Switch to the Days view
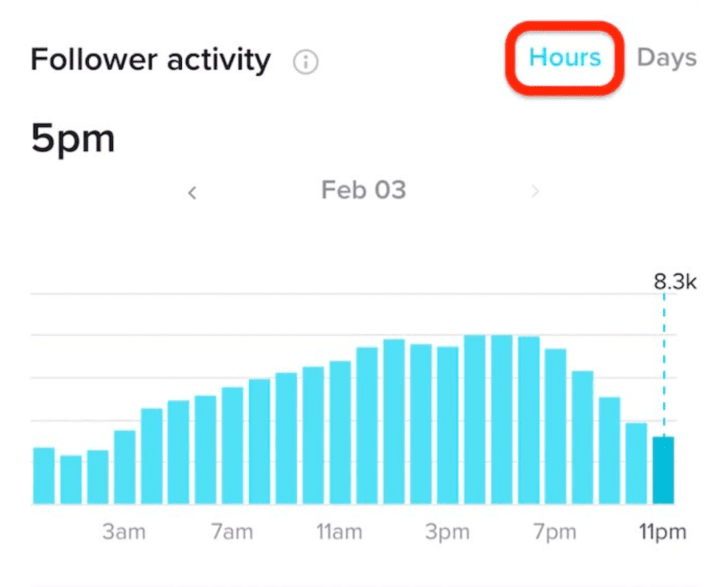728x587 pixels. [x=666, y=58]
